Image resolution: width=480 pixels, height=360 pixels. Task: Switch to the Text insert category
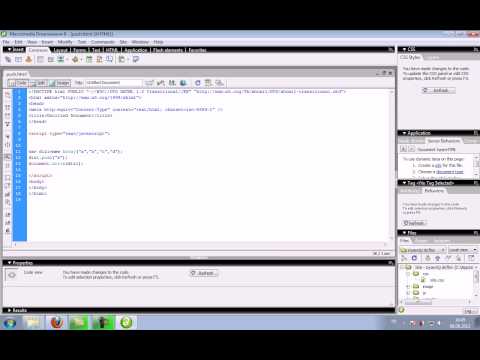pyautogui.click(x=96, y=50)
